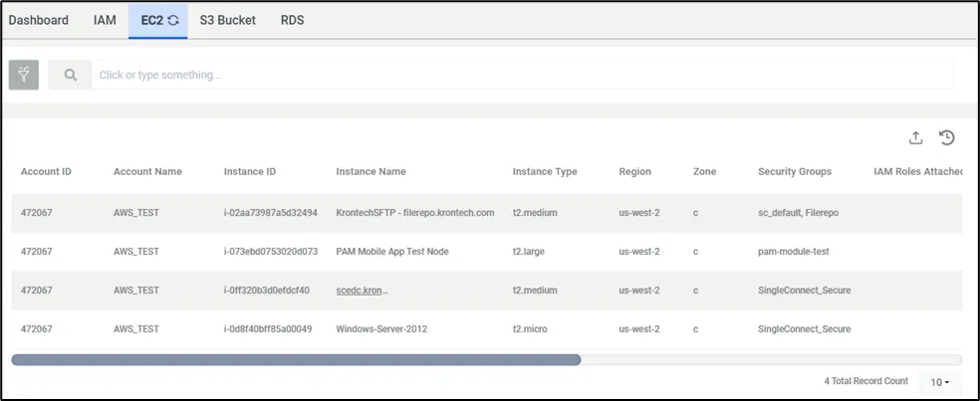Image resolution: width=980 pixels, height=401 pixels.
Task: Select instance ID i-02aa73987a5d32494
Action: tap(271, 213)
